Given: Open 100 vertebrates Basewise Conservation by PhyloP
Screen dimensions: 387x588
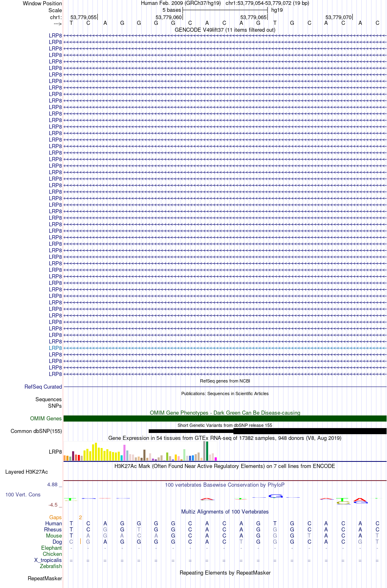Looking at the screenshot, I should pyautogui.click(x=225, y=485).
